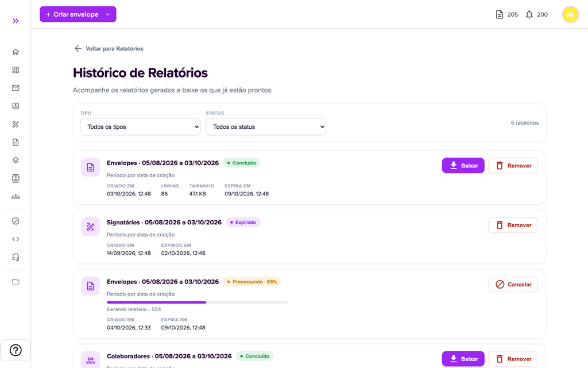Image resolution: width=588 pixels, height=368 pixels.
Task: Click the expiry date '02/10/2026, 12:48'
Action: (183, 253)
